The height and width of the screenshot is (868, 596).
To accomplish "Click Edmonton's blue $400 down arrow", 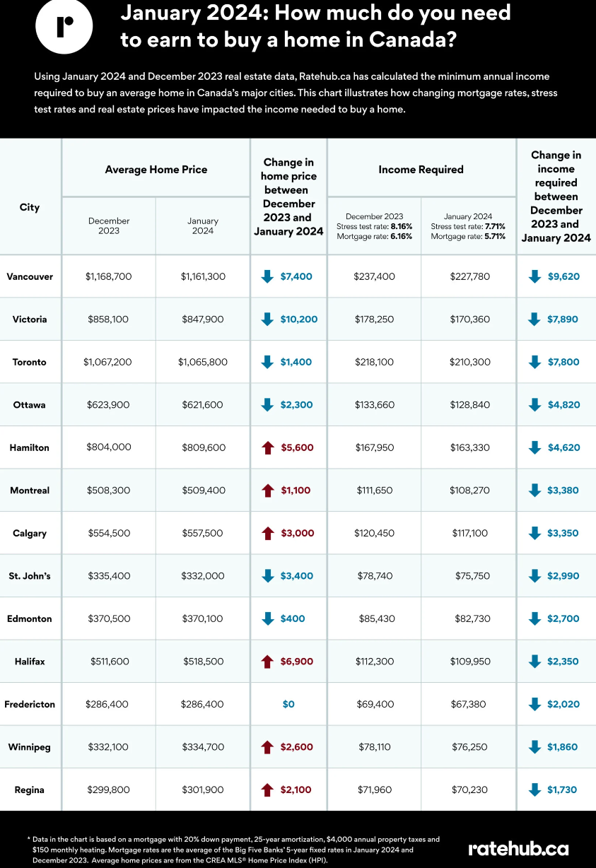I will 267,618.
